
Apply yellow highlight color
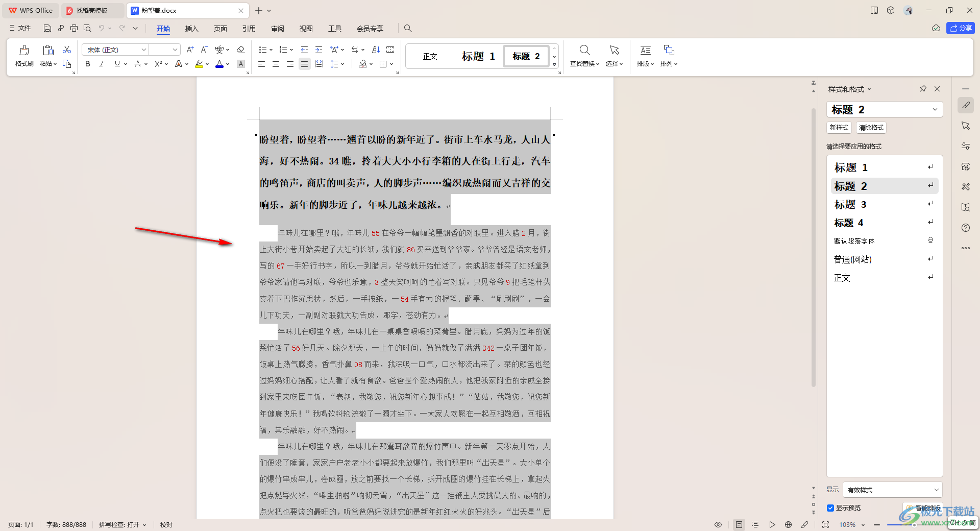click(199, 64)
